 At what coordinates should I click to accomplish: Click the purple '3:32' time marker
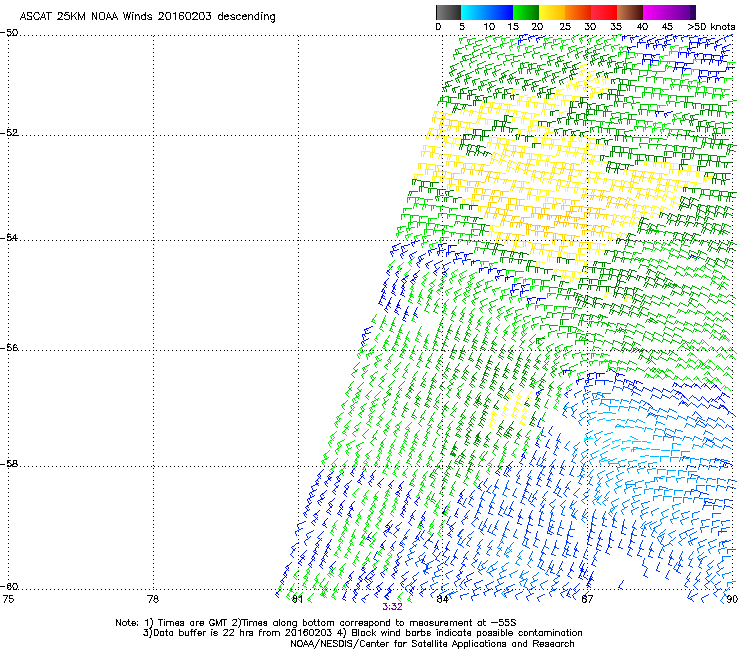point(392,607)
